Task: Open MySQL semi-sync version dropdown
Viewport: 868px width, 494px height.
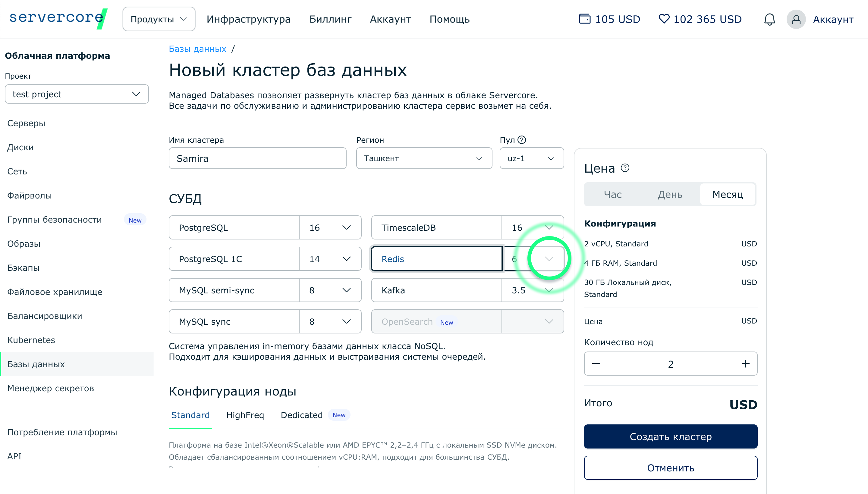Action: pos(330,290)
